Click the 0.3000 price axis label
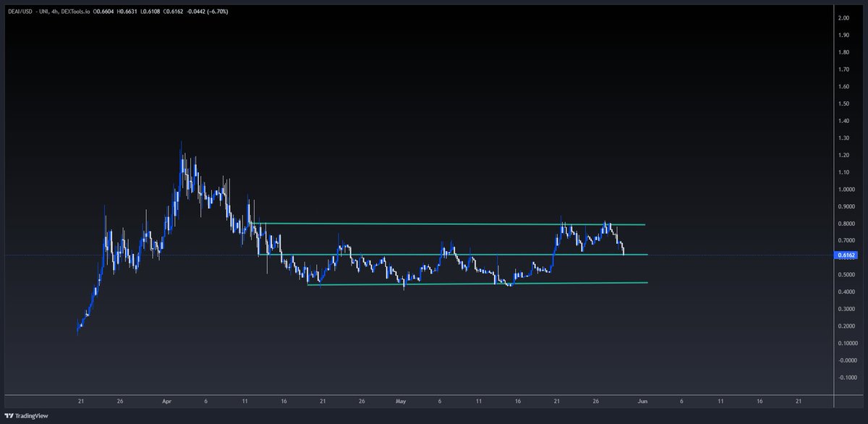The height and width of the screenshot is (424, 868). [846, 309]
